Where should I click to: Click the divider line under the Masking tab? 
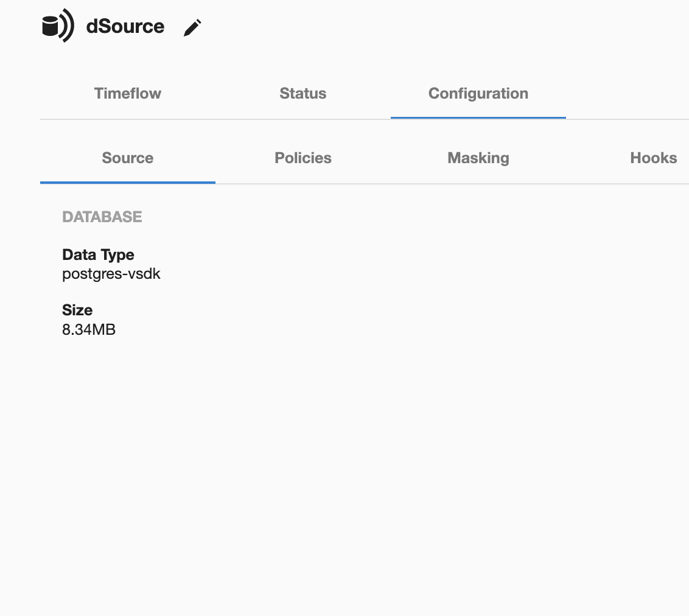coord(478,183)
